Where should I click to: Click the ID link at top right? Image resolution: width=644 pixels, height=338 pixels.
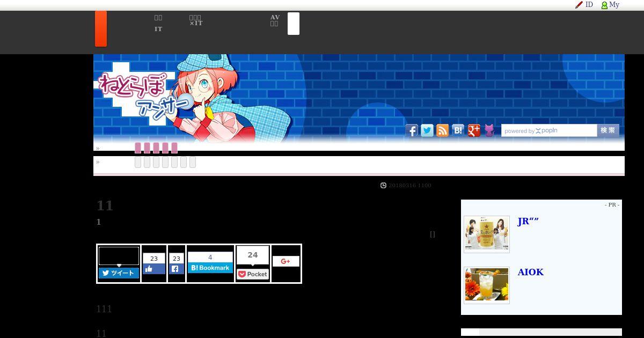tap(589, 5)
